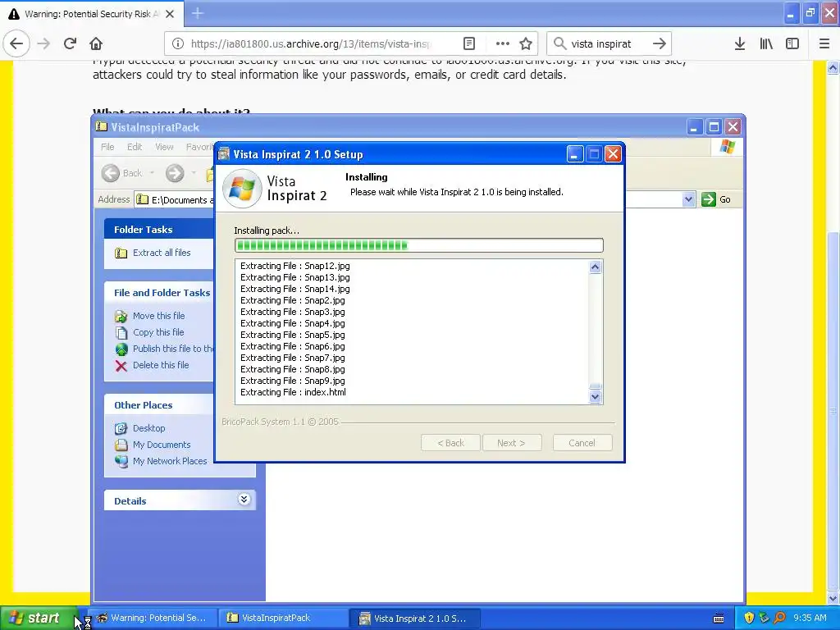Open the Firefox home page icon
Viewport: 840px width, 630px height.
[96, 44]
